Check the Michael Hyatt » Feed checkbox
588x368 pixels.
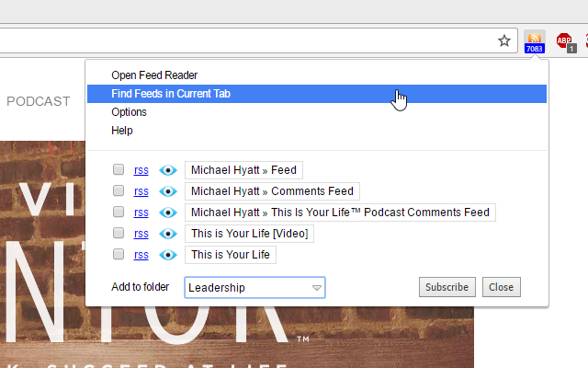click(119, 170)
